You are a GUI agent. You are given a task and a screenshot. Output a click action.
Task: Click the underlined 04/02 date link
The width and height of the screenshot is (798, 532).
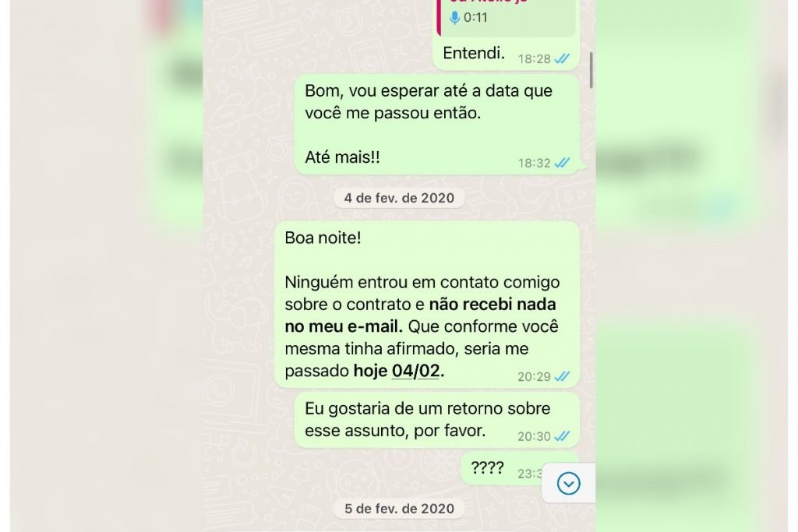pyautogui.click(x=416, y=371)
